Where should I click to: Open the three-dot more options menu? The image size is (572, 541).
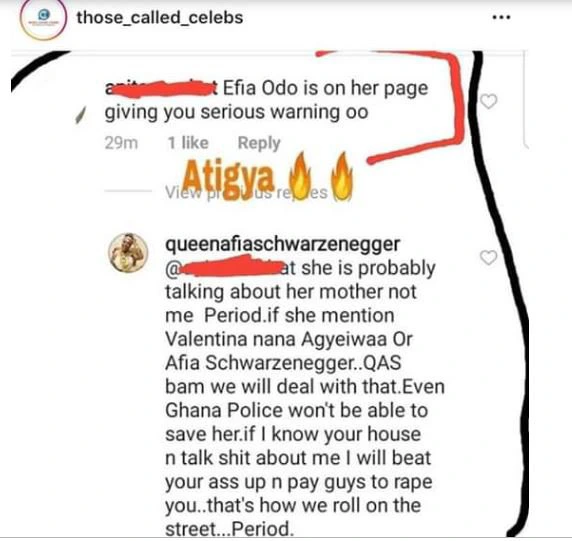coord(501,17)
